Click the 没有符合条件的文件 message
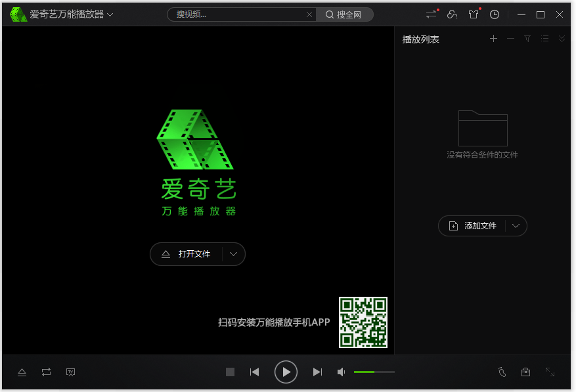Image resolution: width=576 pixels, height=392 pixels. tap(482, 155)
